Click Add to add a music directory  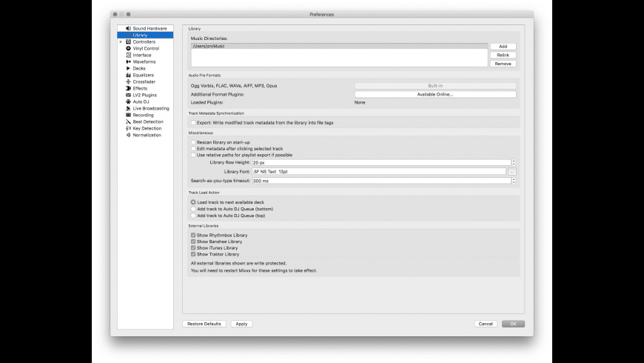pyautogui.click(x=503, y=47)
